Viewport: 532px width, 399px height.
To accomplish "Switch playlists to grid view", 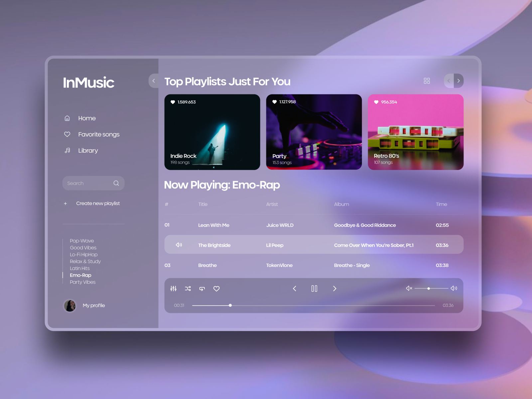I will click(x=427, y=80).
